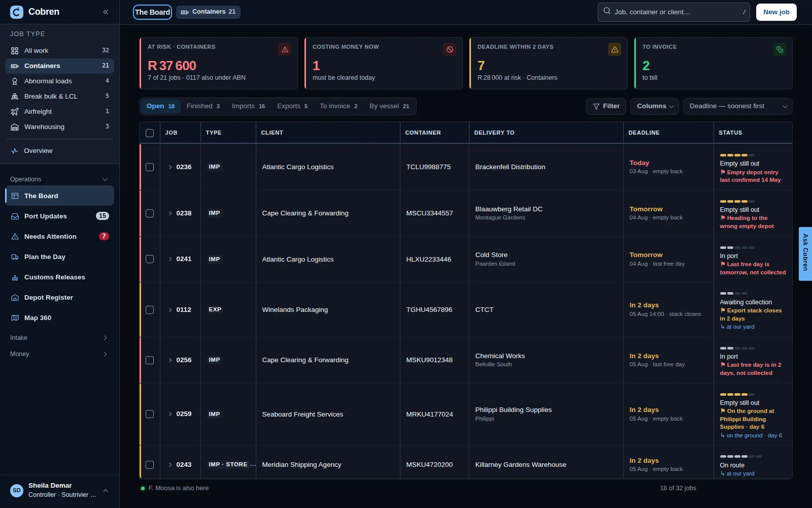Tick the checkbox for job 0259

click(x=150, y=414)
